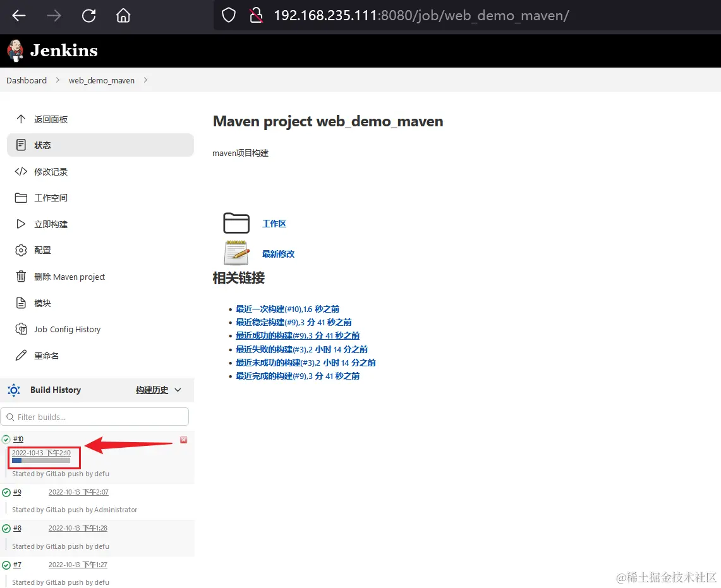This screenshot has width=721, height=588.
Task: Open build #7 link
Action: (x=17, y=565)
